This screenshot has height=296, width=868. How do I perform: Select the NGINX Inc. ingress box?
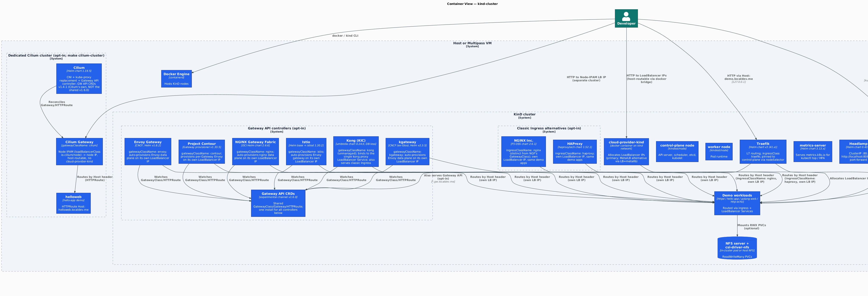524,152
